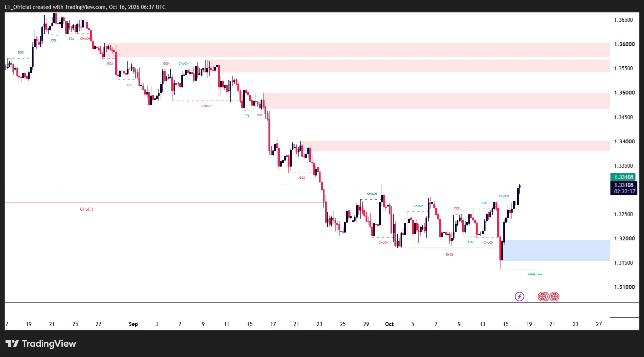Click the 1.36500 price axis label

click(x=624, y=20)
